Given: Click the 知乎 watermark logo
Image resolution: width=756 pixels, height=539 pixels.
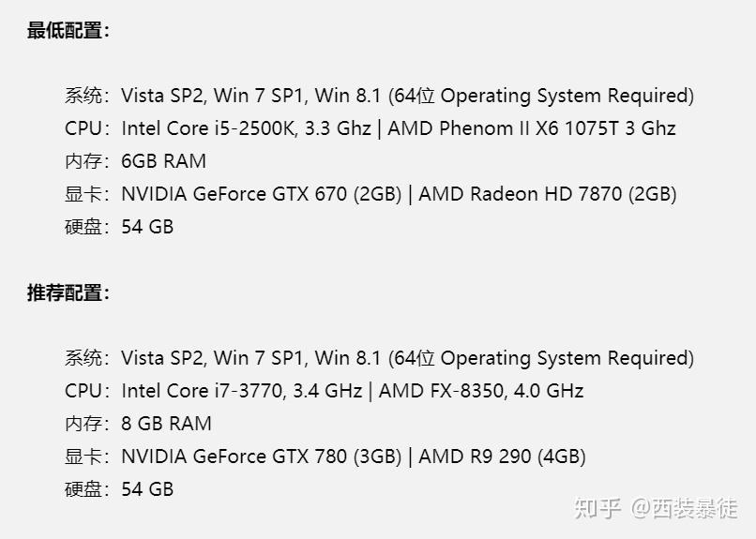Looking at the screenshot, I should (x=597, y=508).
